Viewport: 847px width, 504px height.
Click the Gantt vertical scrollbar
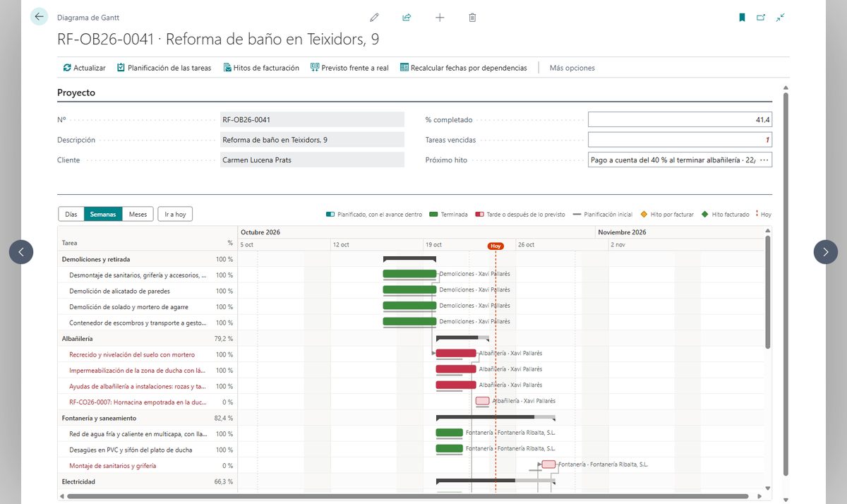(x=768, y=292)
